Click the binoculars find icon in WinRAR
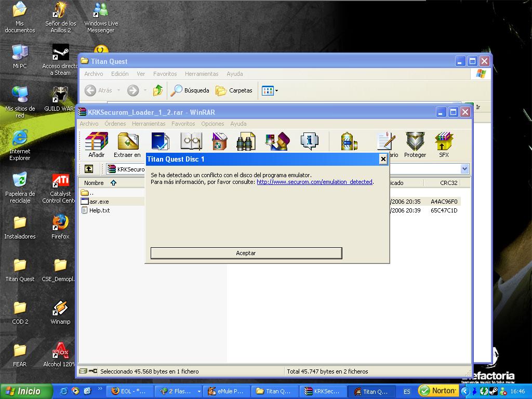Viewport: 532px width, 399px height. [246, 141]
